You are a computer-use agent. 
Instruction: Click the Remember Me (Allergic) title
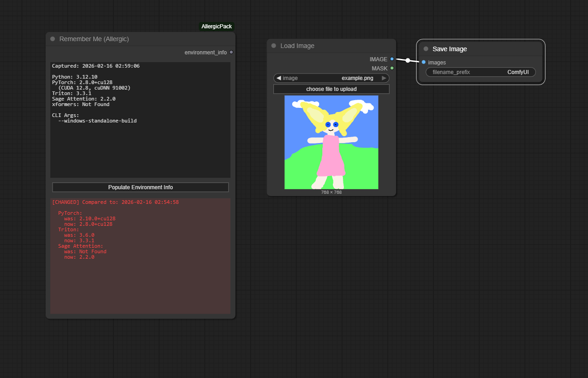click(94, 39)
